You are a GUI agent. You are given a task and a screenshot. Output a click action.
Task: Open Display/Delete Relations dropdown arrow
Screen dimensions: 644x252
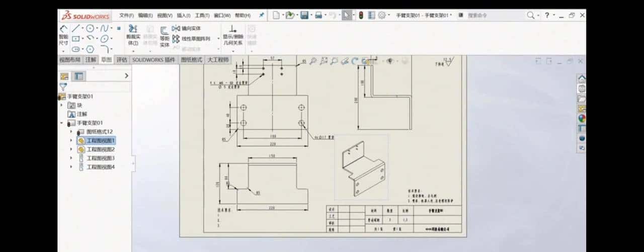click(233, 51)
